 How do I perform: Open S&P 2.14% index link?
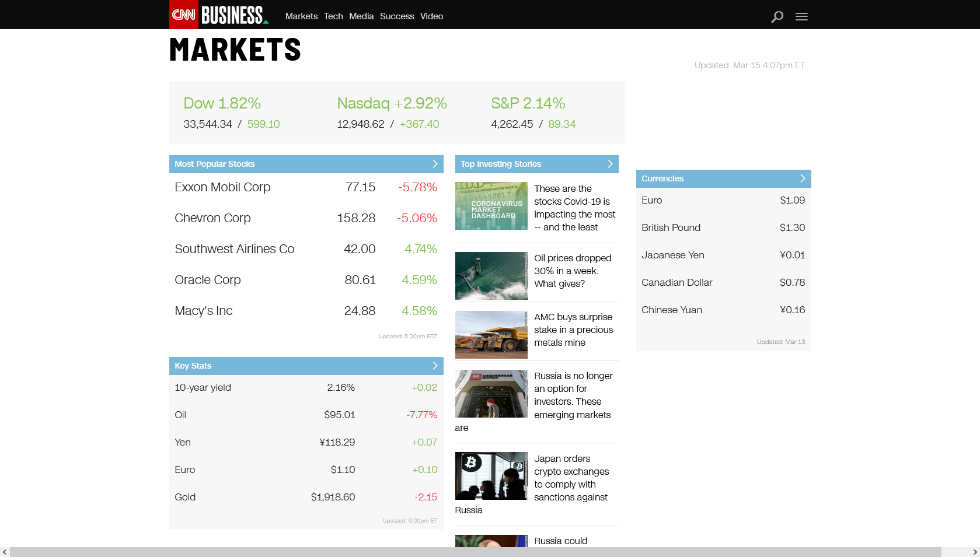tap(528, 103)
